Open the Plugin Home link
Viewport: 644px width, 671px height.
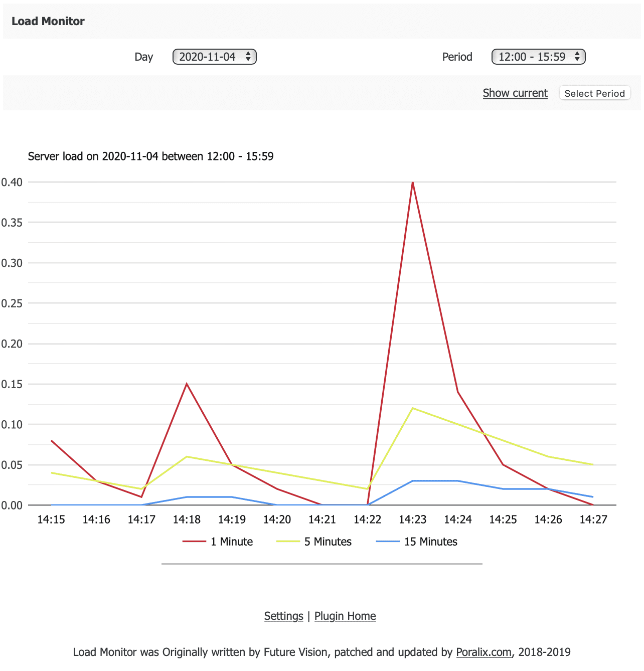[x=345, y=616]
